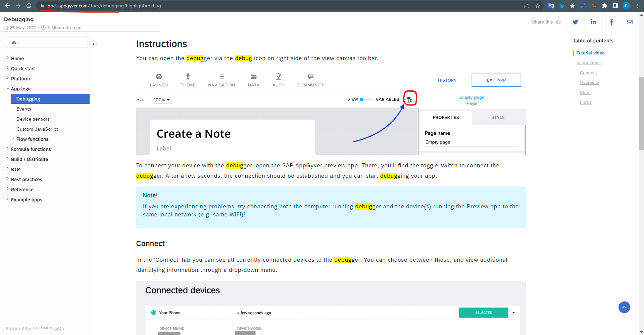The width and height of the screenshot is (644, 335).
Task: Click the DATA folder icon
Action: tap(254, 77)
